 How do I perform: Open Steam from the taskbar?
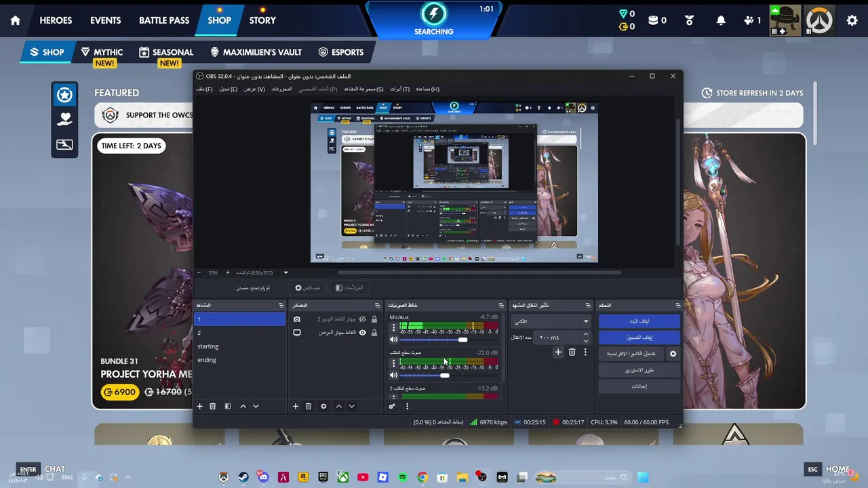243,477
